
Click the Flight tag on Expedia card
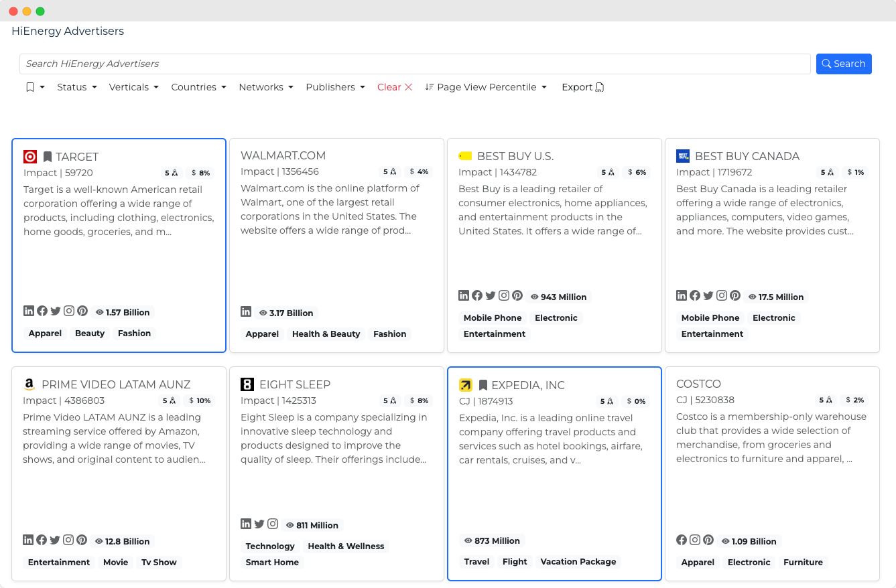tap(515, 561)
